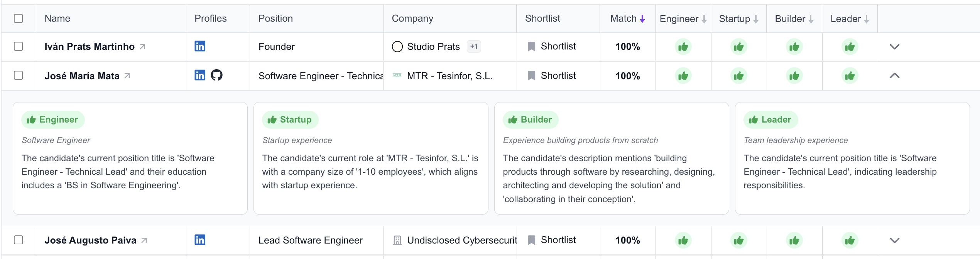
Task: Open José Augusto Paiva's LinkedIn profile
Action: tap(200, 240)
